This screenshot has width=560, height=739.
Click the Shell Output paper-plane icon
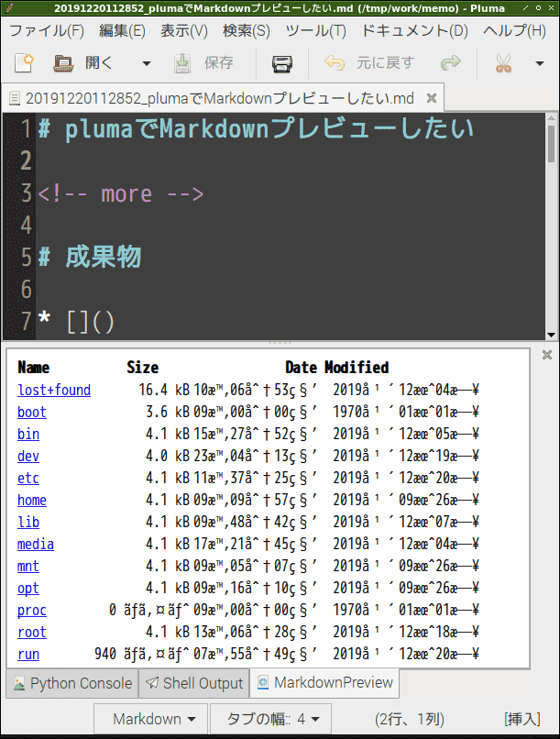coord(152,683)
